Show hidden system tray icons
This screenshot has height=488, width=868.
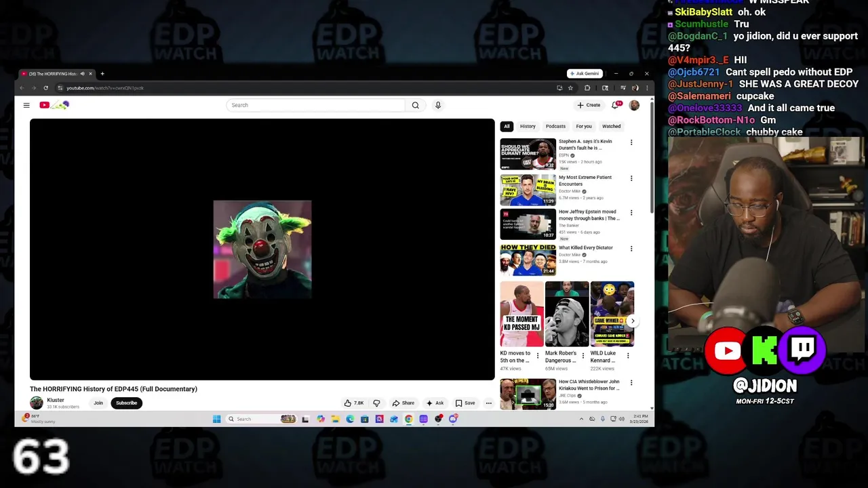pyautogui.click(x=581, y=419)
